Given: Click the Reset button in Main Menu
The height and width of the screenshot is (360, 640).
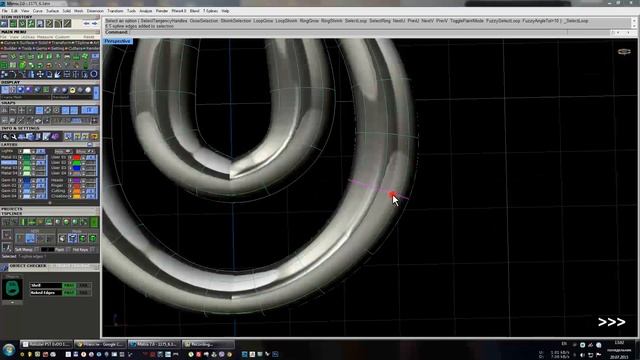Looking at the screenshot, I should point(89,37).
